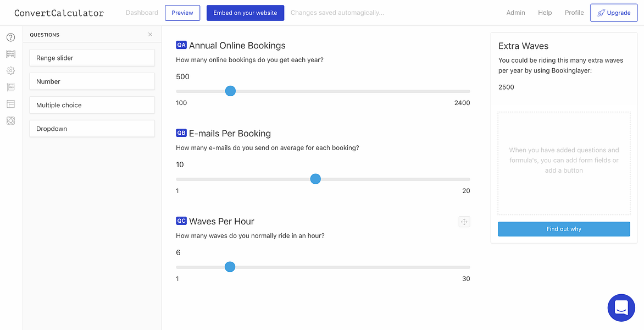
Task: Select the abacus Questions icon in the sidebar
Action: [x=10, y=54]
